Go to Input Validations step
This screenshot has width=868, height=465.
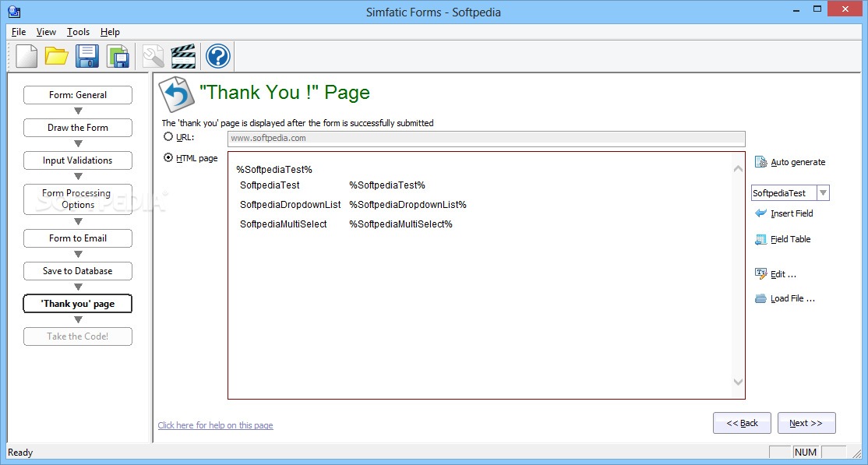[78, 160]
